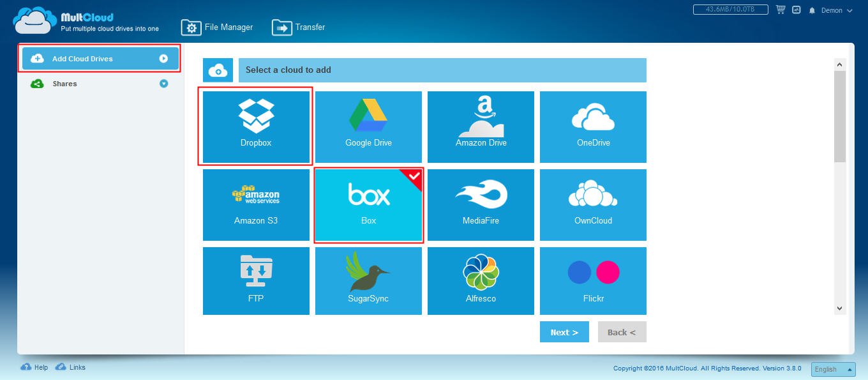Pick the MediaFire tile
Image resolution: width=868 pixels, height=380 pixels.
coord(481,204)
